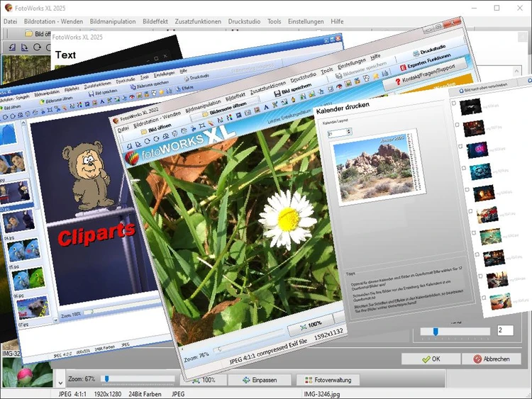Viewport: 532px width, 399px height.
Task: Click the zoom slider in FotoWorks 2022 window
Action: click(250, 342)
